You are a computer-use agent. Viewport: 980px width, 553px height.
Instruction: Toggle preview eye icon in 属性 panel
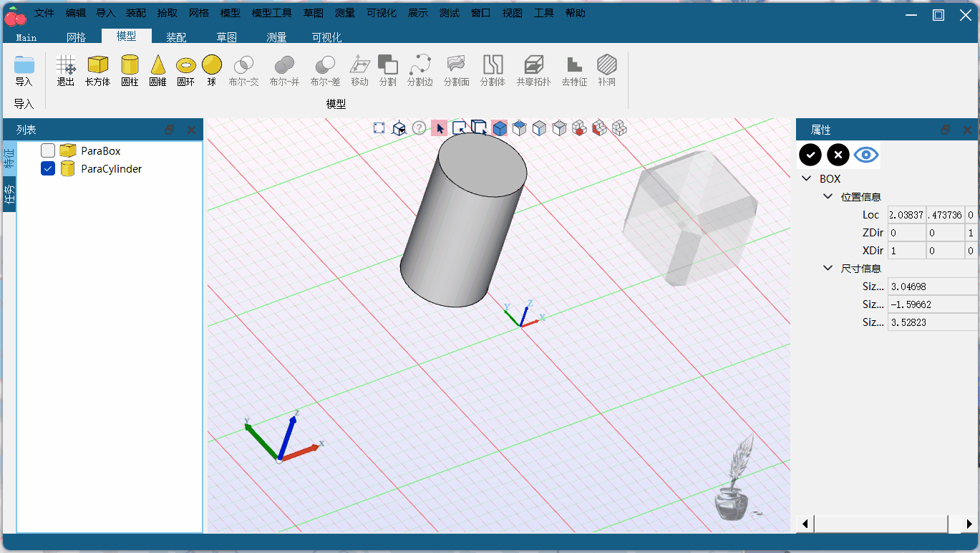pyautogui.click(x=866, y=155)
